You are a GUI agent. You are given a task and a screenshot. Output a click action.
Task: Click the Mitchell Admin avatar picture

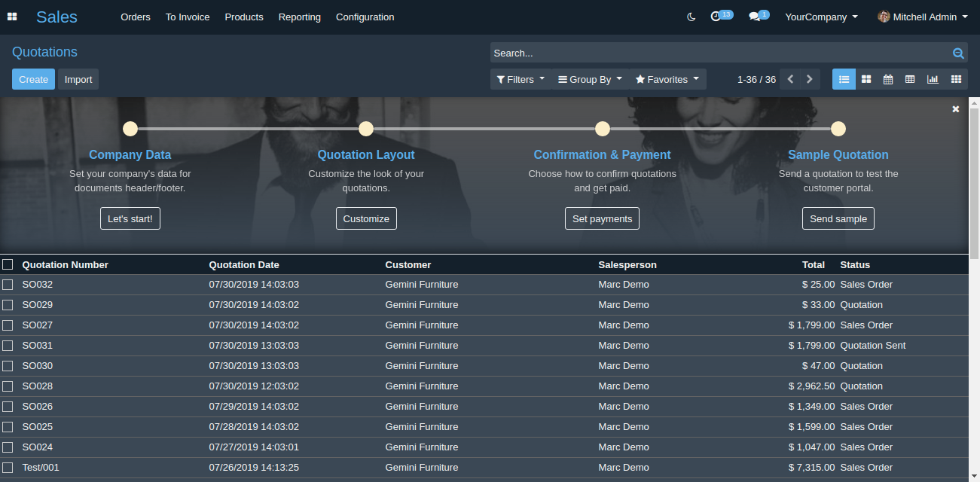[x=884, y=17]
